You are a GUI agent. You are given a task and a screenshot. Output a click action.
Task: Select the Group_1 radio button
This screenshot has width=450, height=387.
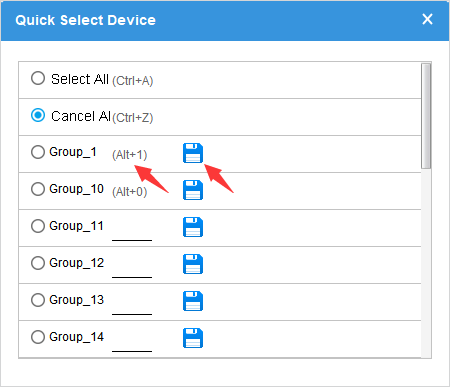38,152
